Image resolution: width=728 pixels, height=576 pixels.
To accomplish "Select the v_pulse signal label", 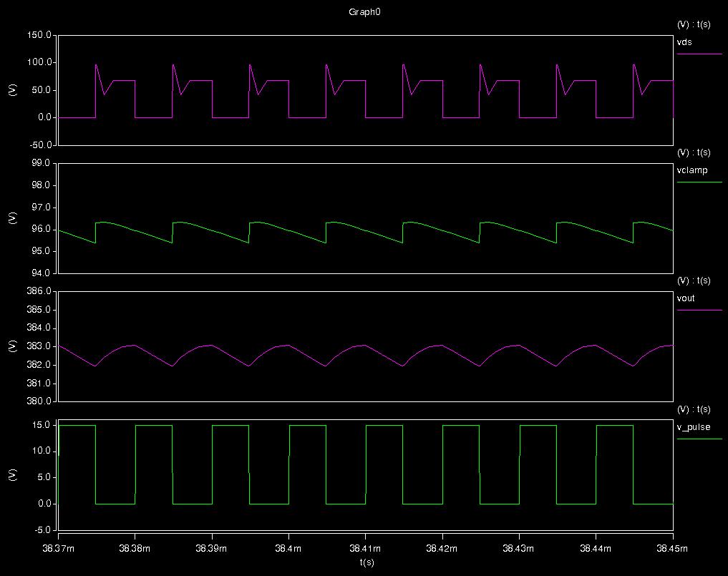I will tap(694, 427).
